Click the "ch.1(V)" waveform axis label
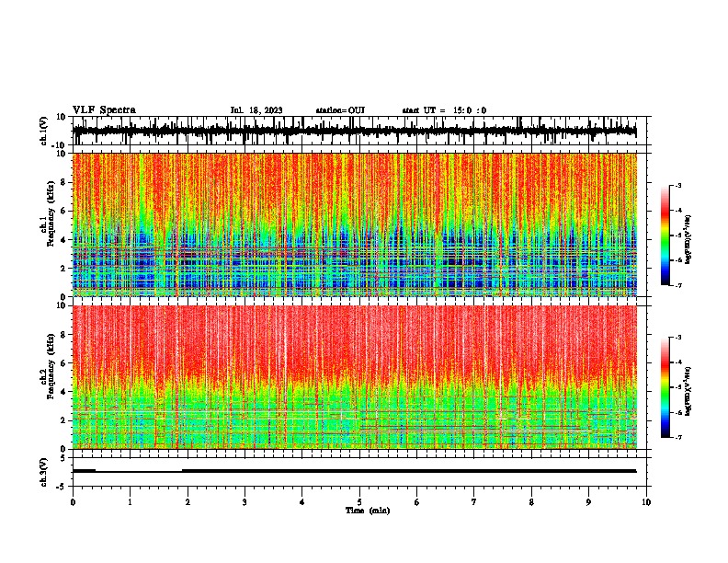Viewport: 728px width, 563px height. [44, 131]
